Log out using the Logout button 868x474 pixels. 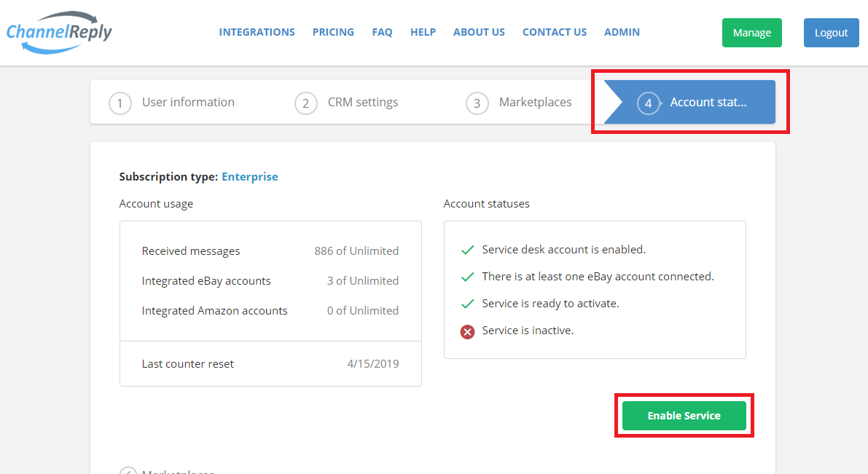831,33
